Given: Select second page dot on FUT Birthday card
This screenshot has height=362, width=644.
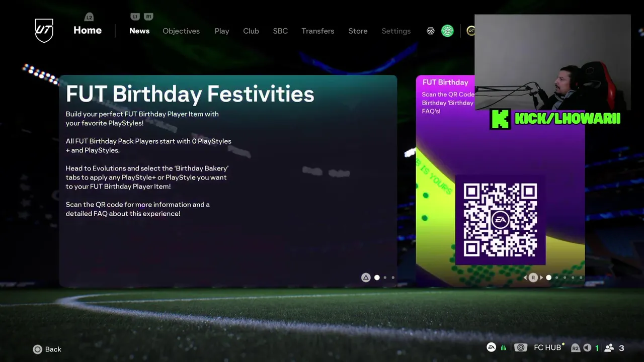Looking at the screenshot, I should [557, 278].
